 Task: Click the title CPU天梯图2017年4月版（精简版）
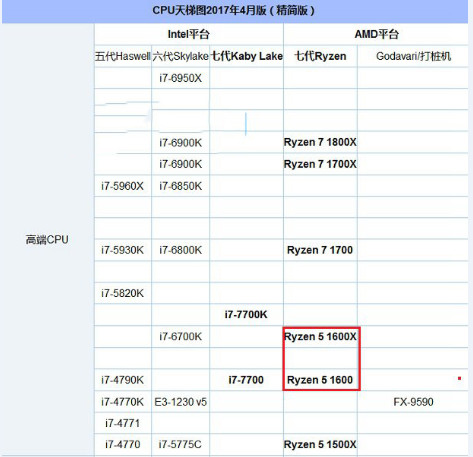(234, 11)
